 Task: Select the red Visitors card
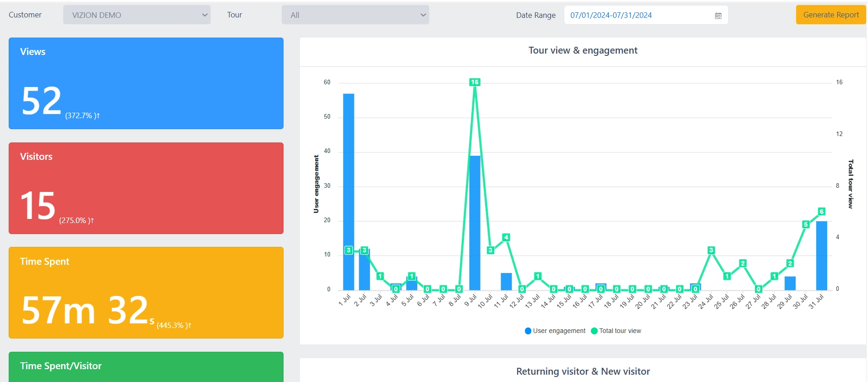pyautogui.click(x=146, y=188)
